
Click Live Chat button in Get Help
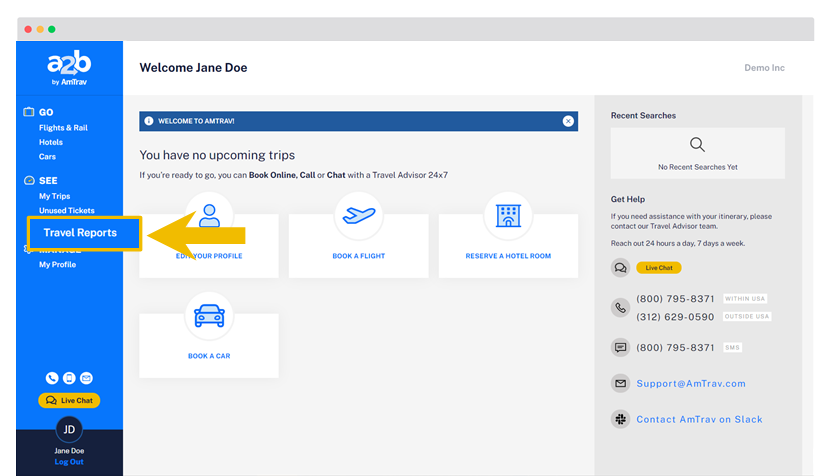point(658,268)
